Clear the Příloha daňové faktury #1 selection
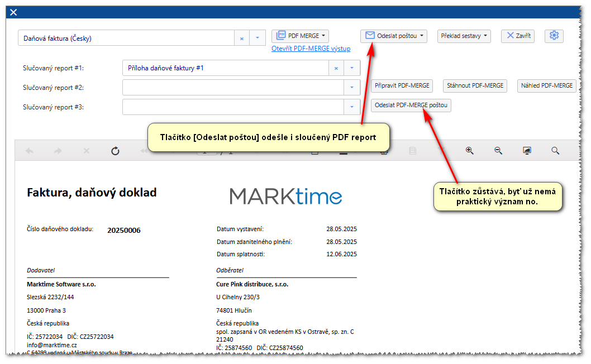Image resolution: width=591 pixels, height=364 pixels. coord(336,68)
